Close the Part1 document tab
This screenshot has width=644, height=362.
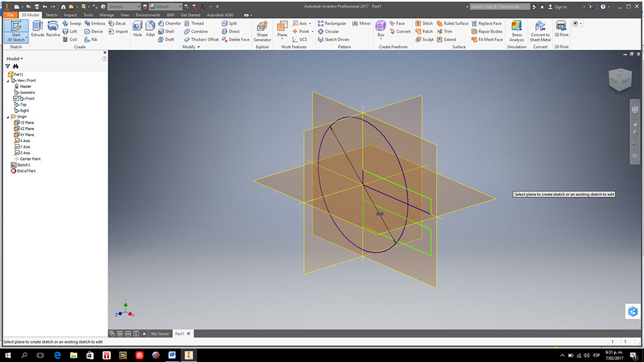(189, 333)
